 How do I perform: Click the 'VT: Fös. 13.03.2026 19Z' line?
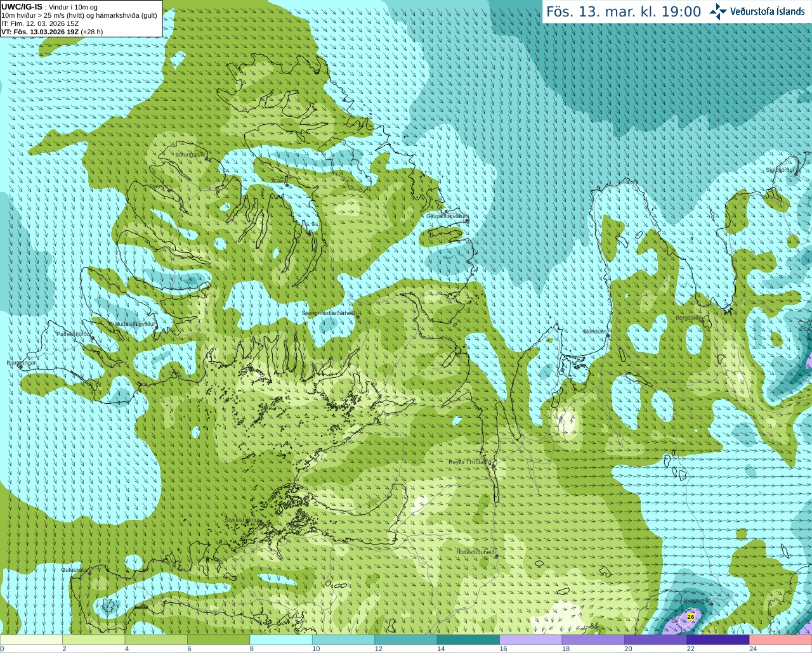40,32
